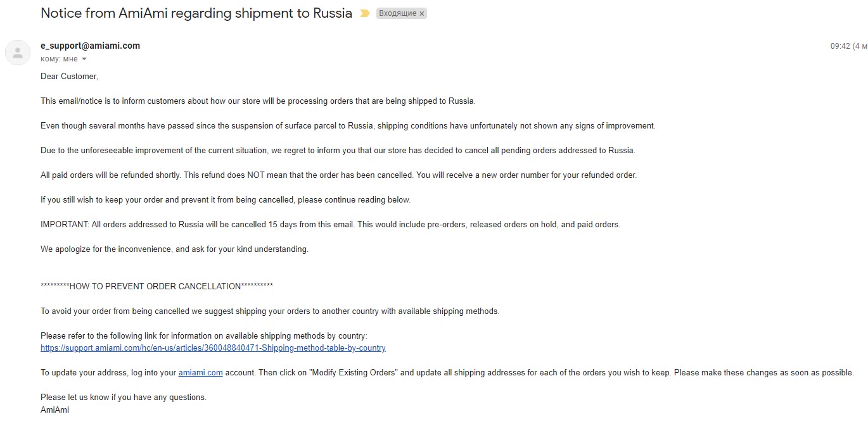Screen dimensions: 868x445
Task: Click the "Please let us know" closing line
Action: point(123,398)
